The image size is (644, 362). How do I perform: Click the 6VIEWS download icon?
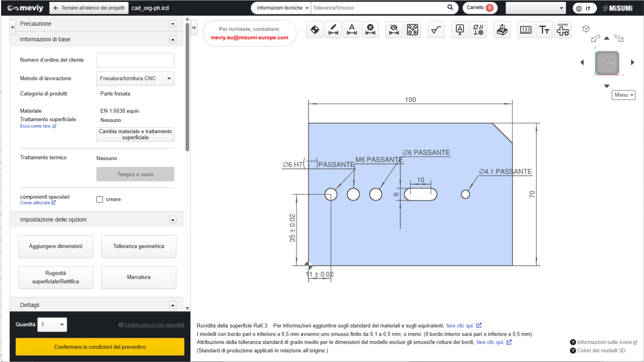pos(563,30)
